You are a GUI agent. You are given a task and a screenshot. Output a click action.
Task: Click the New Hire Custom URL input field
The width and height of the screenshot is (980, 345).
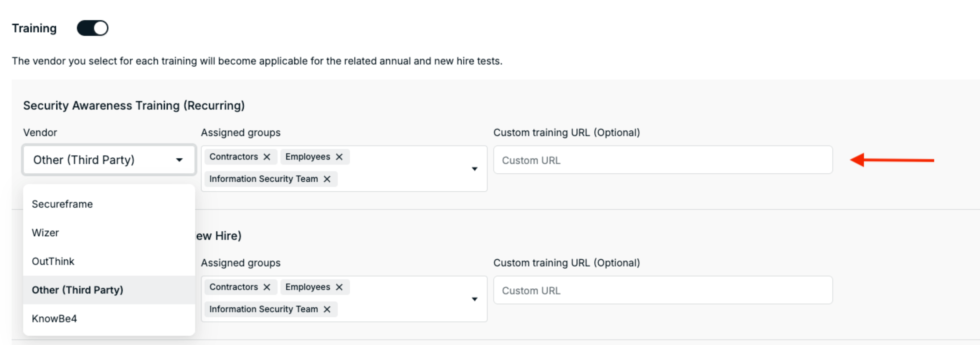[663, 290]
